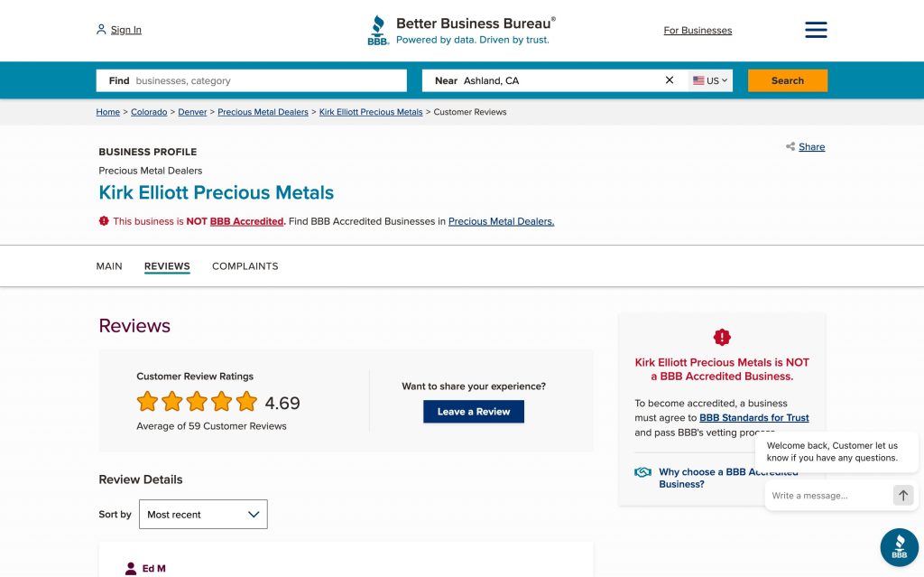Expand the Sort by dropdown
Viewport: 924px width, 577px height.
203,514
